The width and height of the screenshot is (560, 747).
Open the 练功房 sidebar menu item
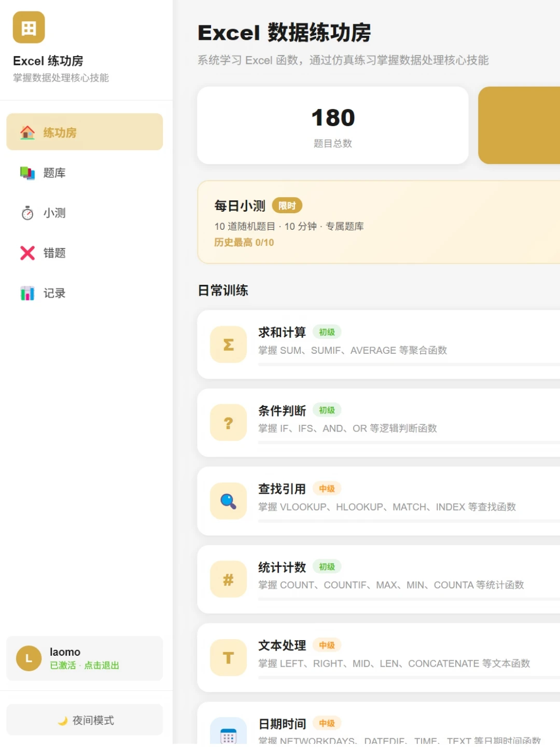tap(85, 132)
